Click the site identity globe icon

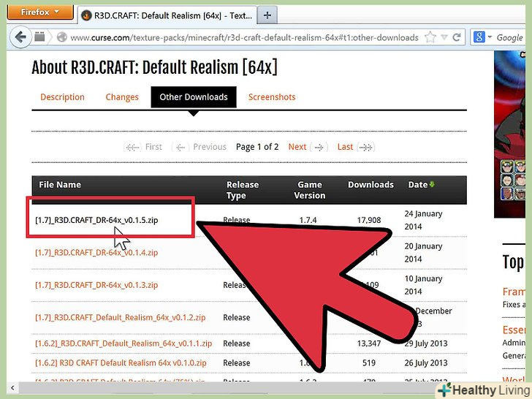[61, 37]
